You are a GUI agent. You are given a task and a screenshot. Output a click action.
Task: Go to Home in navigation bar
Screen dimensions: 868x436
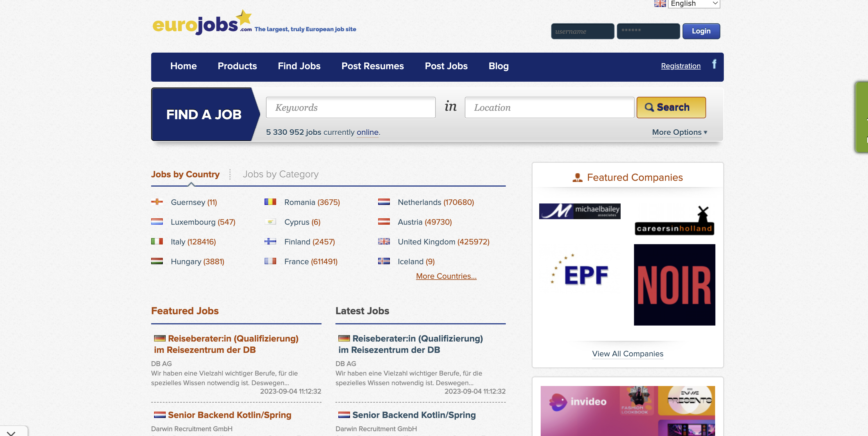pos(183,66)
